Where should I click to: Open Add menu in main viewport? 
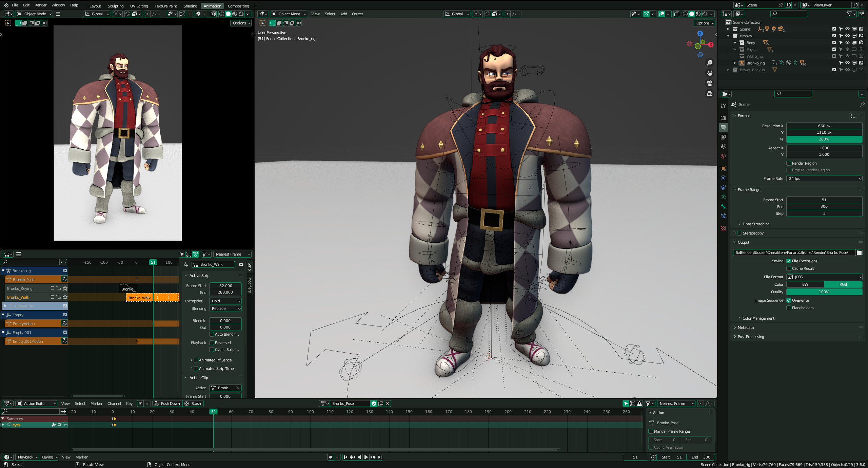(343, 14)
